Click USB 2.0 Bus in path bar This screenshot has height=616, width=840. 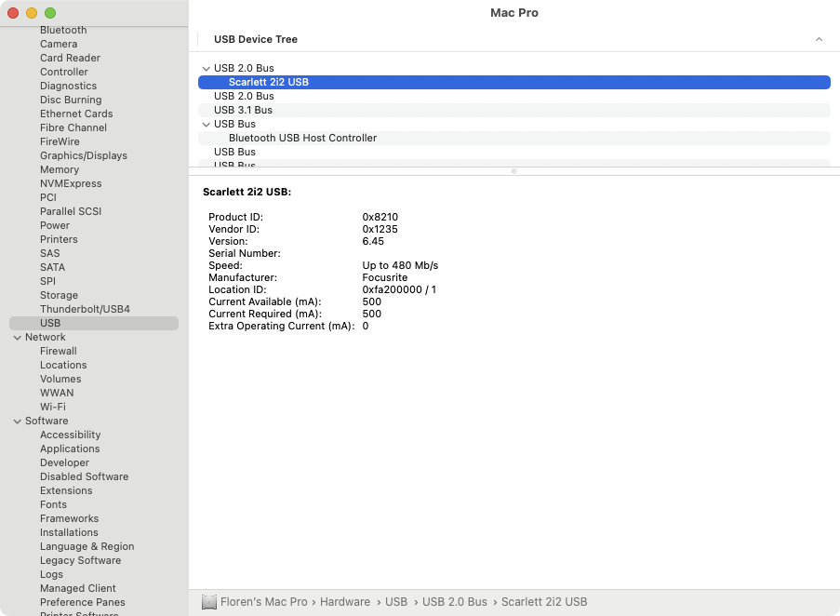click(x=455, y=601)
